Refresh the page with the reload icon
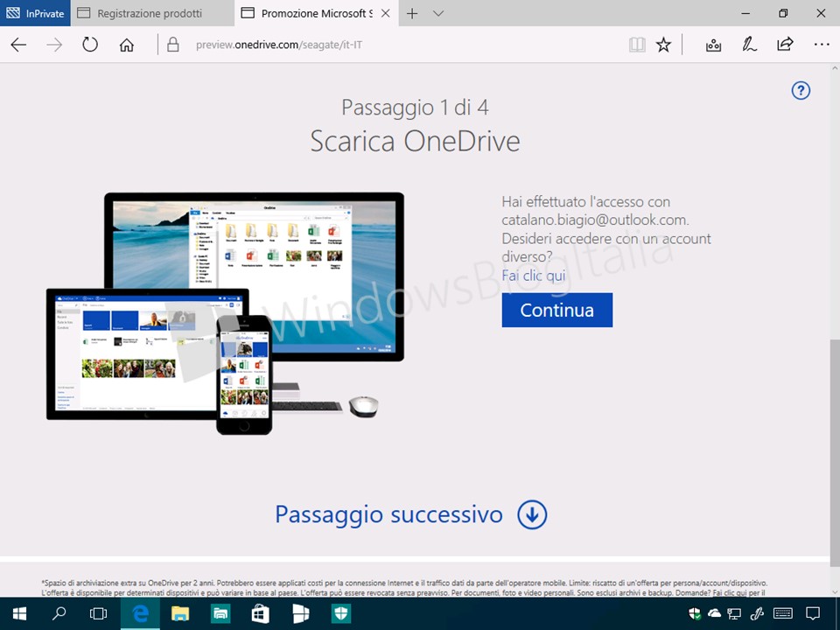 point(90,44)
